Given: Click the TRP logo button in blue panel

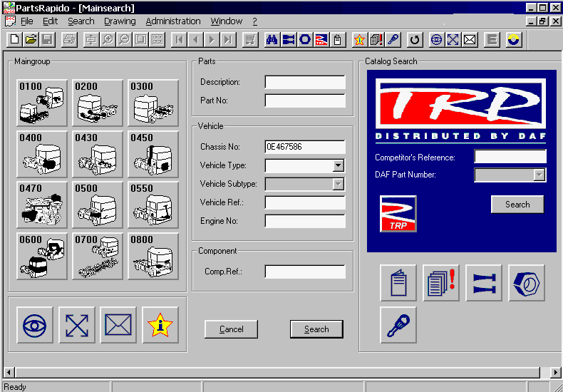Looking at the screenshot, I should 398,214.
